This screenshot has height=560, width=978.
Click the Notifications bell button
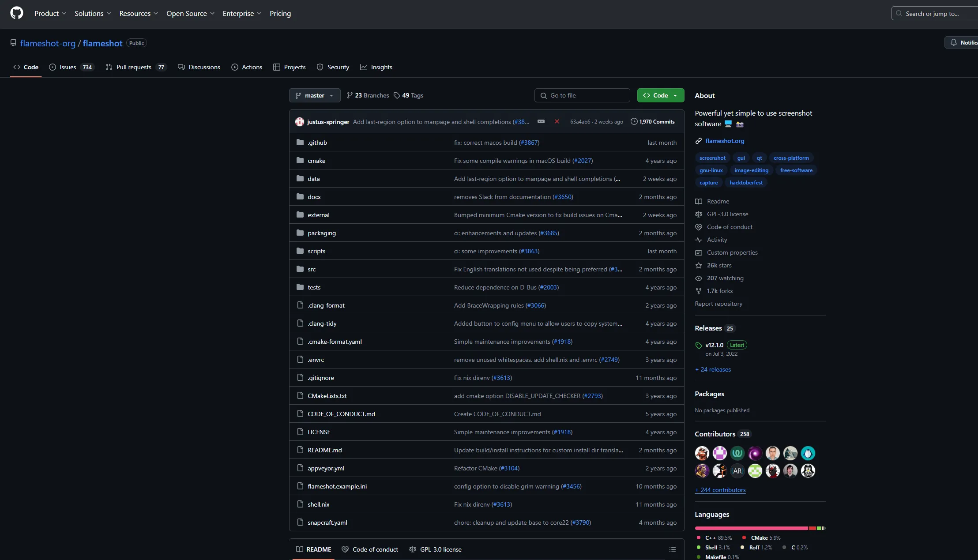pyautogui.click(x=961, y=42)
